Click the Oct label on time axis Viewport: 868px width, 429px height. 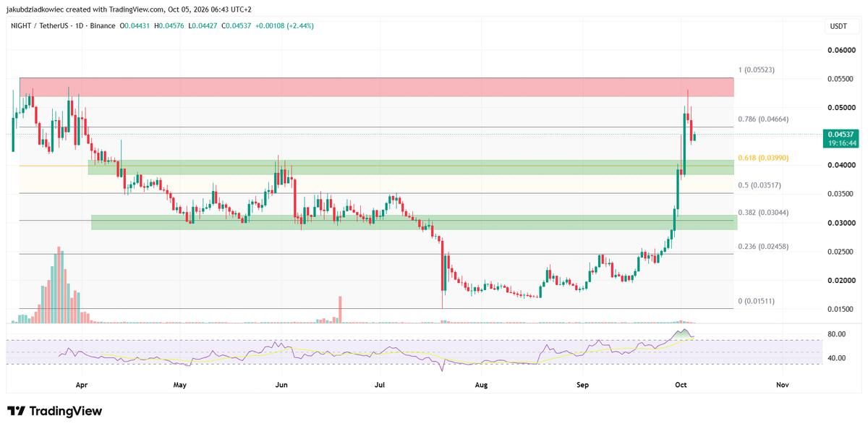pos(680,386)
